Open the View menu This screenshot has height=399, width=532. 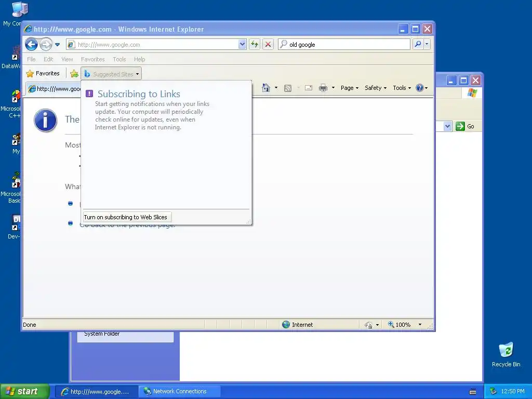click(x=67, y=59)
